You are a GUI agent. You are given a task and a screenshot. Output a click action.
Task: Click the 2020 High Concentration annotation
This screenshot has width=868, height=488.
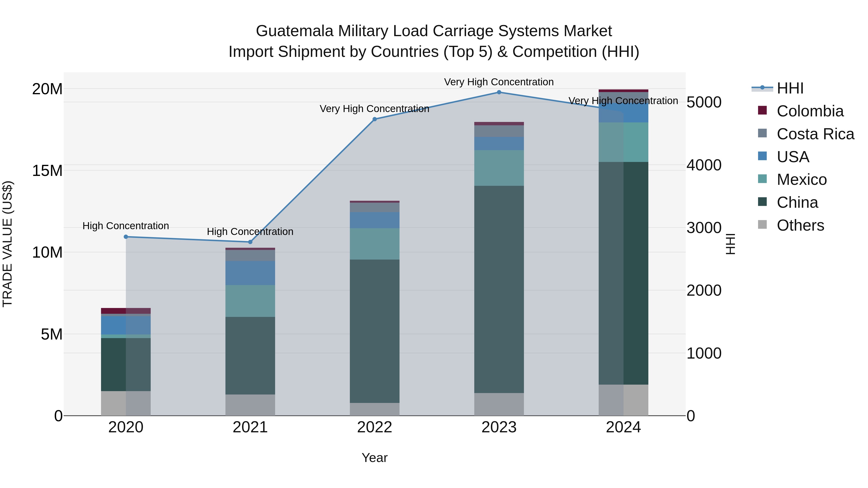[126, 226]
